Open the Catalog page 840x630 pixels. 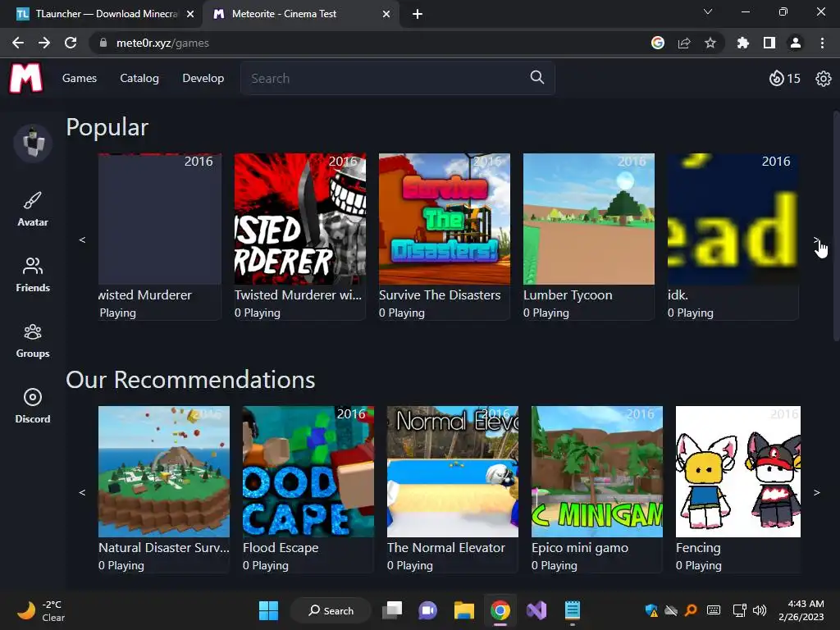tap(139, 78)
